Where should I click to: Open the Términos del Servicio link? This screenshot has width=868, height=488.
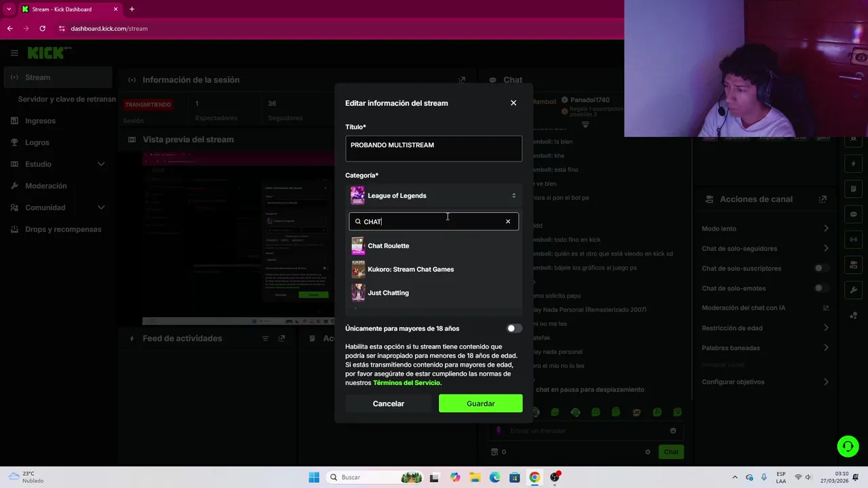[x=406, y=383]
